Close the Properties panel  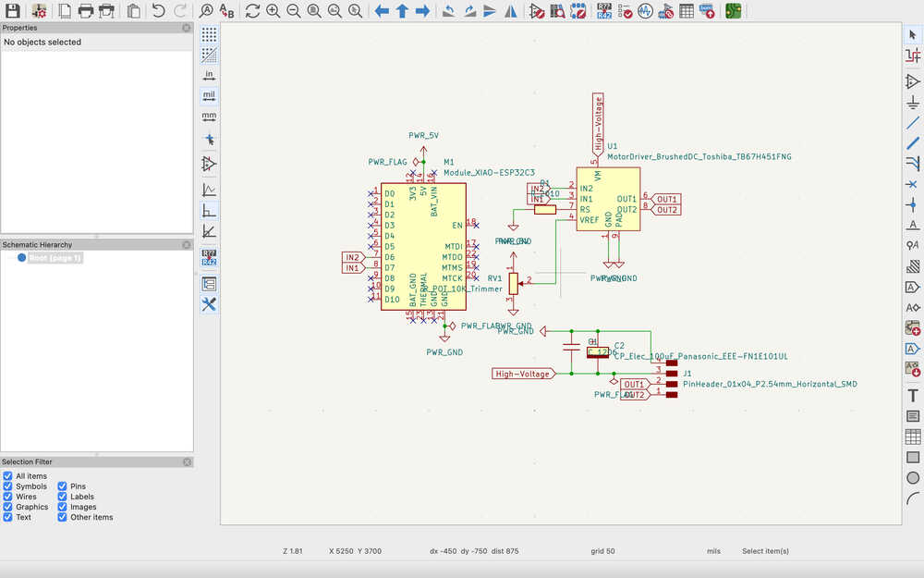click(187, 28)
